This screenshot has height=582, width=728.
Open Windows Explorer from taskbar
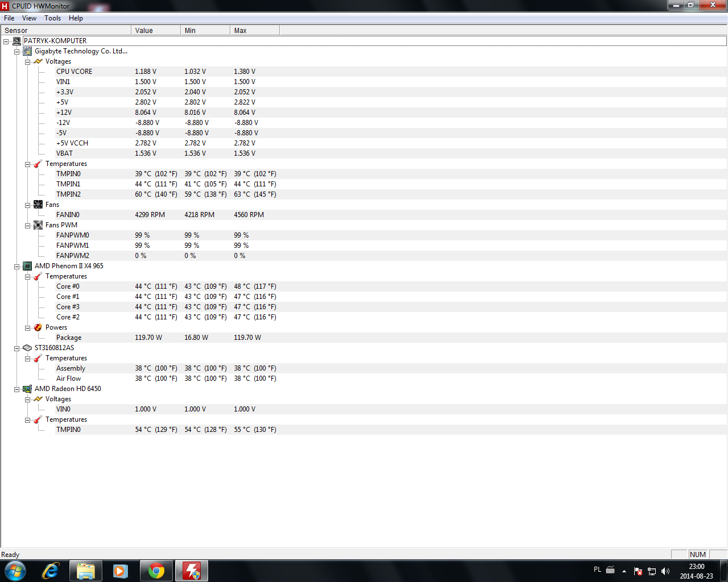click(86, 571)
